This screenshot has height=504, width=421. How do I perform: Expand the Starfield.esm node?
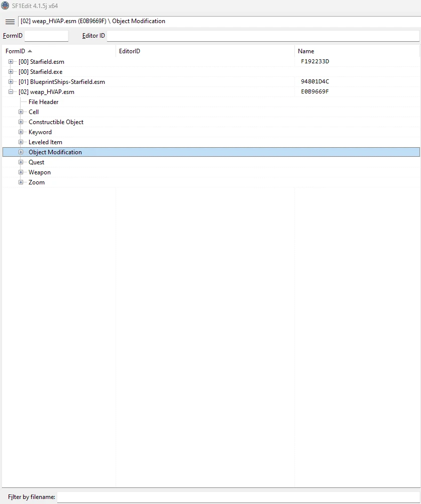point(11,61)
